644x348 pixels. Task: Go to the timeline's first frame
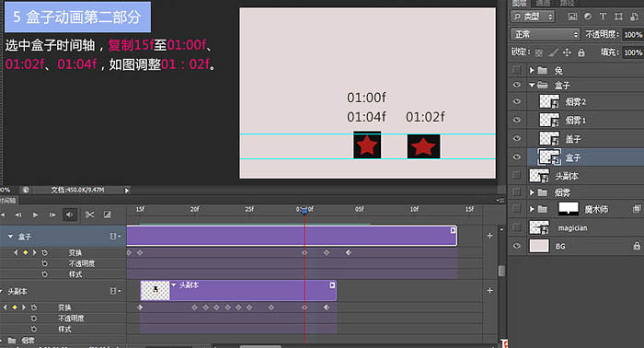3,215
